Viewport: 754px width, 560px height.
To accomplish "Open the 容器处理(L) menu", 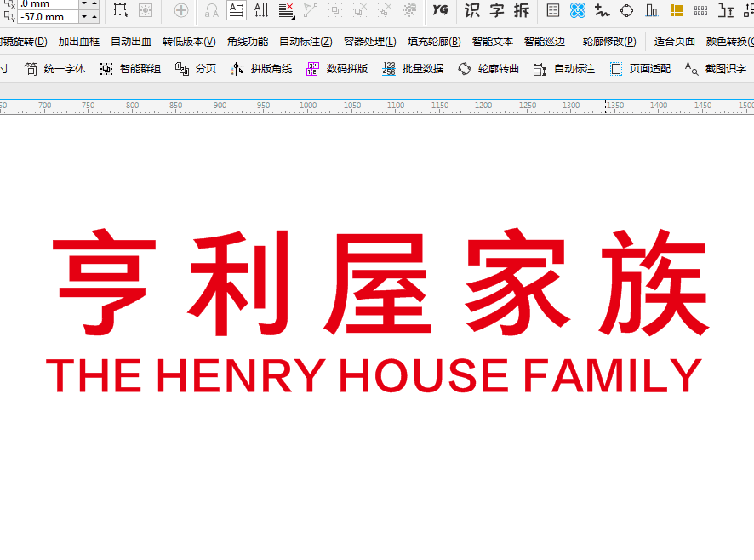I will pos(369,42).
